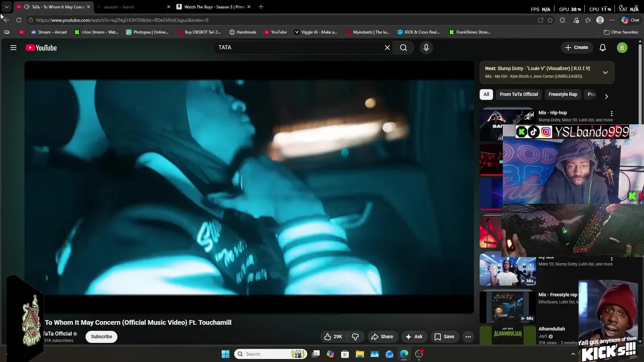Screen dimensions: 644x362
Task: Start voice search with the microphone
Action: 426,48
